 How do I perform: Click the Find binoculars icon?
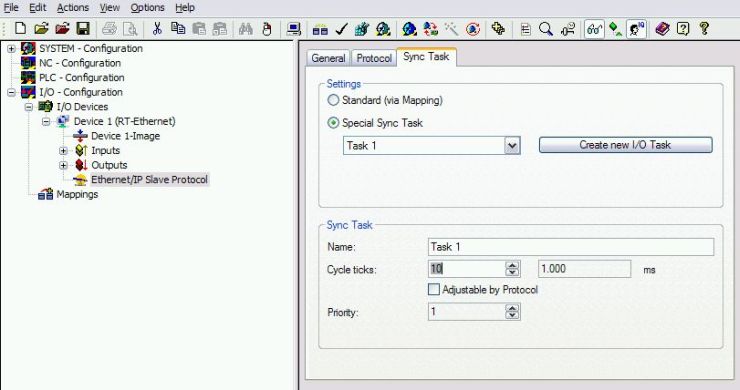[245, 29]
